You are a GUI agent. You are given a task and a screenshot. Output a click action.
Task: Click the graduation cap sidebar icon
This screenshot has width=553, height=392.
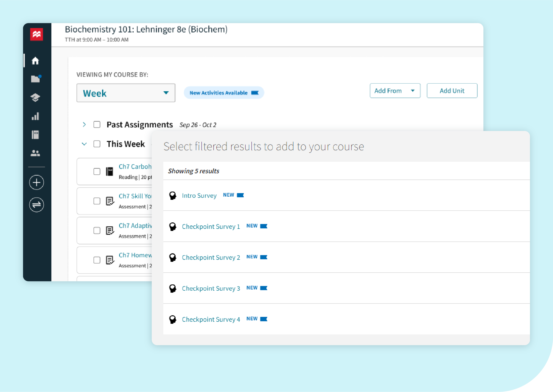[x=35, y=97]
